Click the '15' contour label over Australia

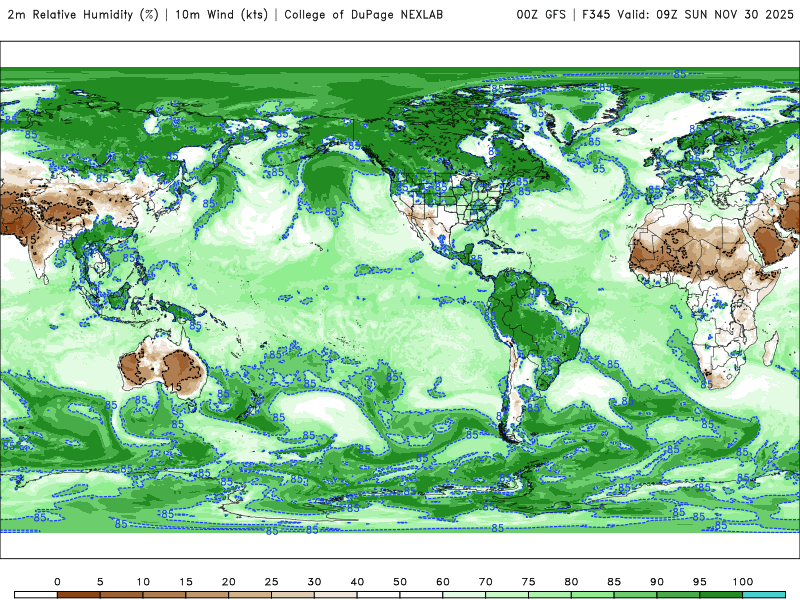175,388
